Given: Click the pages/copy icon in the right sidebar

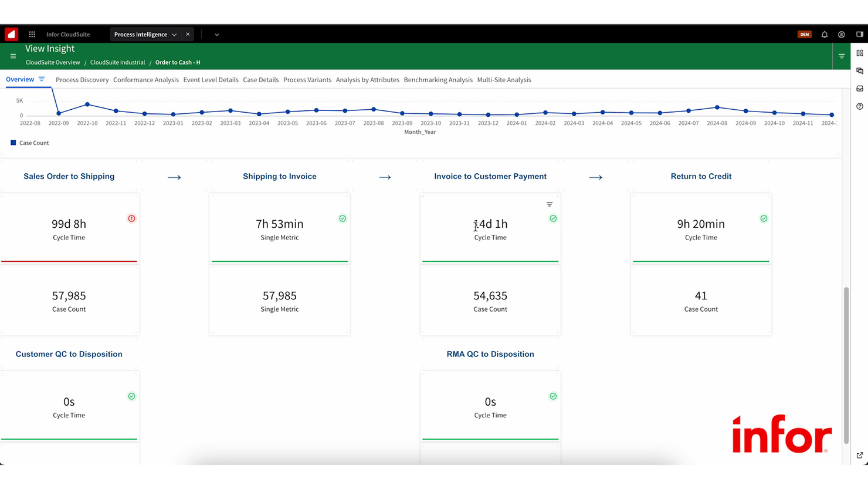Looking at the screenshot, I should (x=860, y=70).
